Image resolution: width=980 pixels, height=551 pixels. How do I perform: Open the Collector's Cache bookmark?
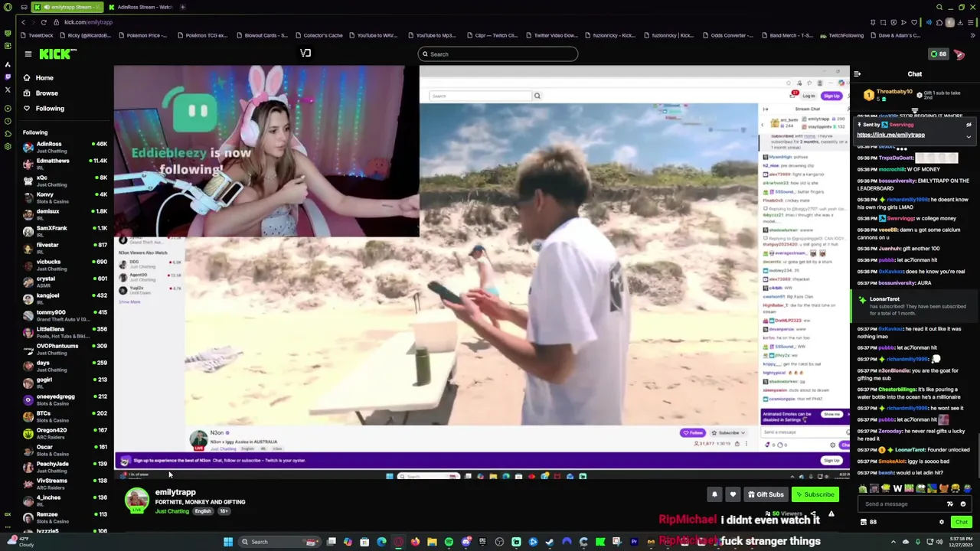pos(318,35)
